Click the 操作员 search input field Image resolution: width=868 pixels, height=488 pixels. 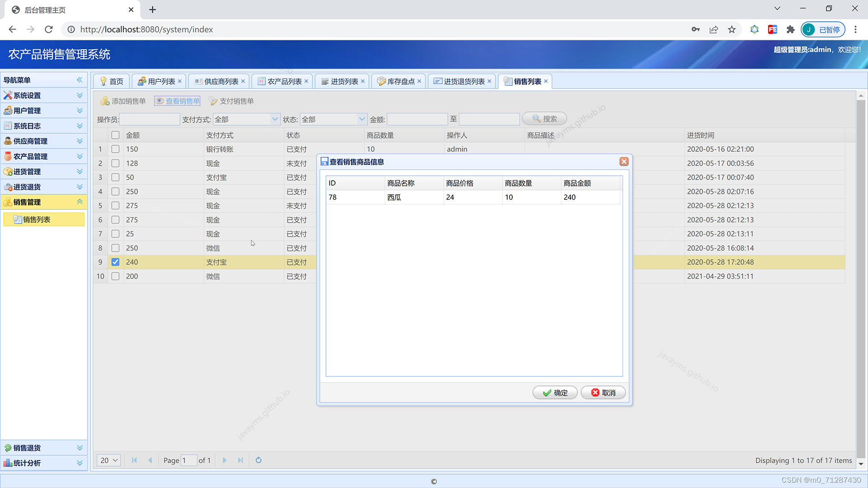click(x=149, y=119)
